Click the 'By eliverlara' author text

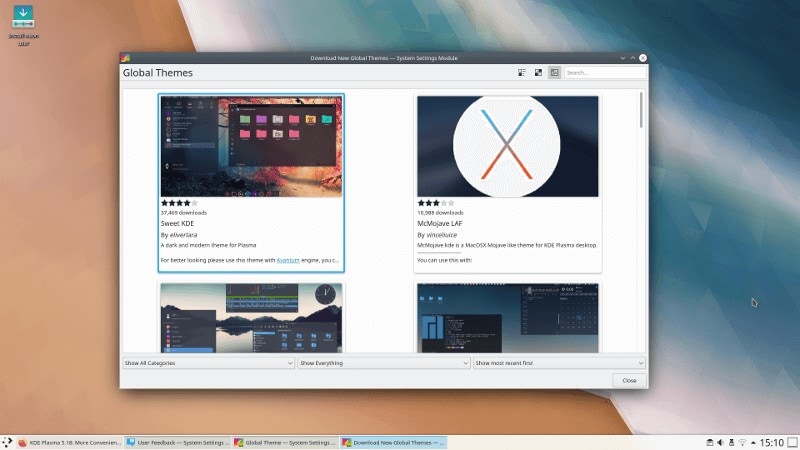(179, 235)
